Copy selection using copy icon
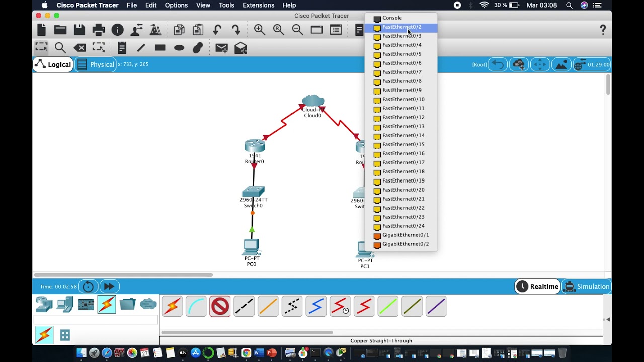 tap(179, 30)
